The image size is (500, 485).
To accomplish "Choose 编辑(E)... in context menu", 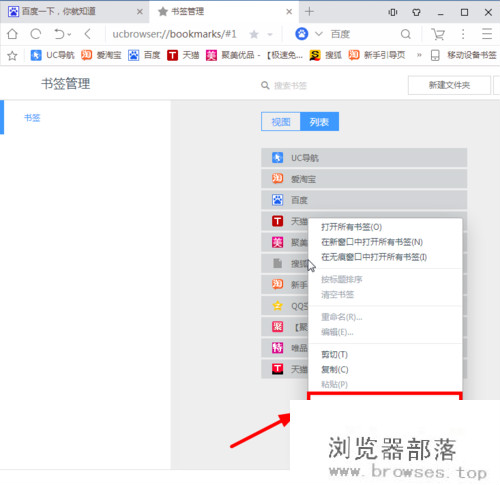I will click(385, 332).
